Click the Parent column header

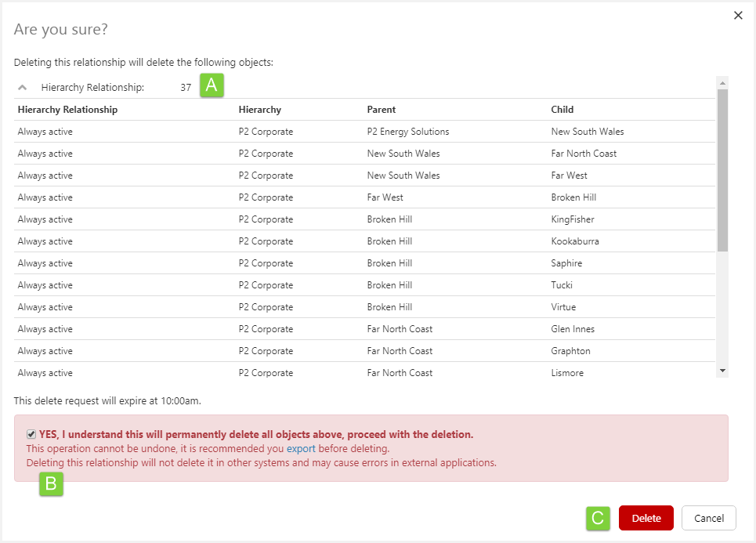coord(382,110)
